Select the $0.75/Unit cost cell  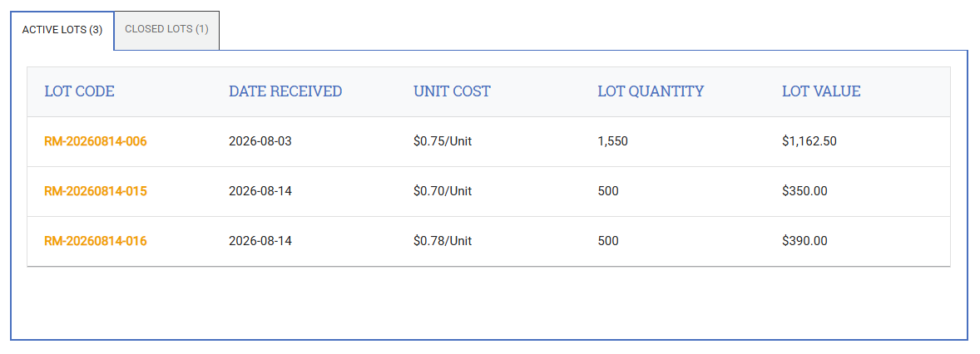pyautogui.click(x=443, y=141)
